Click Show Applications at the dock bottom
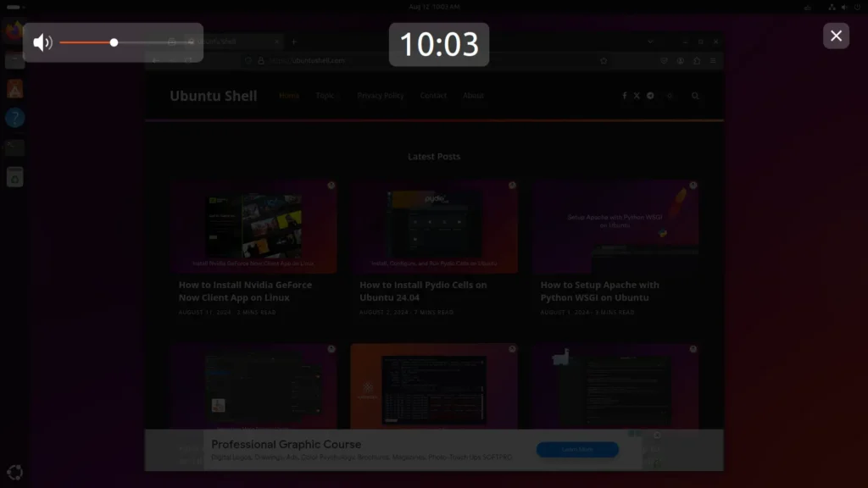The width and height of the screenshot is (868, 488). point(14,473)
